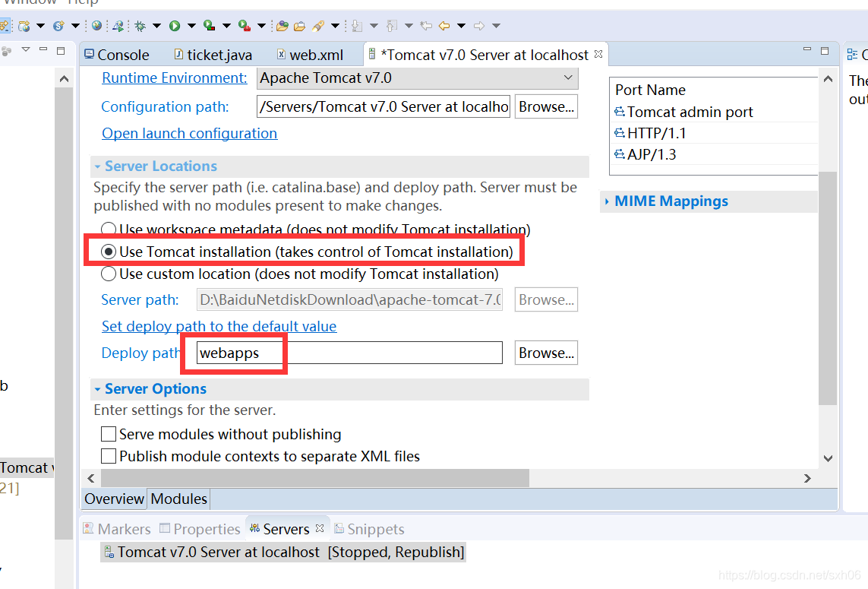Image resolution: width=868 pixels, height=589 pixels.
Task: Open the Debug dropdown arrow
Action: (x=156, y=26)
